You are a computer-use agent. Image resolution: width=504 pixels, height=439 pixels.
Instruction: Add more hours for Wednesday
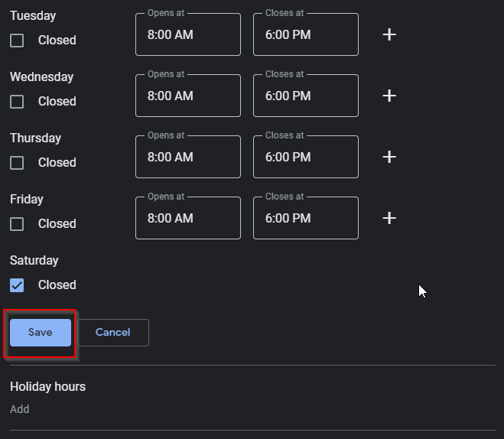click(389, 96)
